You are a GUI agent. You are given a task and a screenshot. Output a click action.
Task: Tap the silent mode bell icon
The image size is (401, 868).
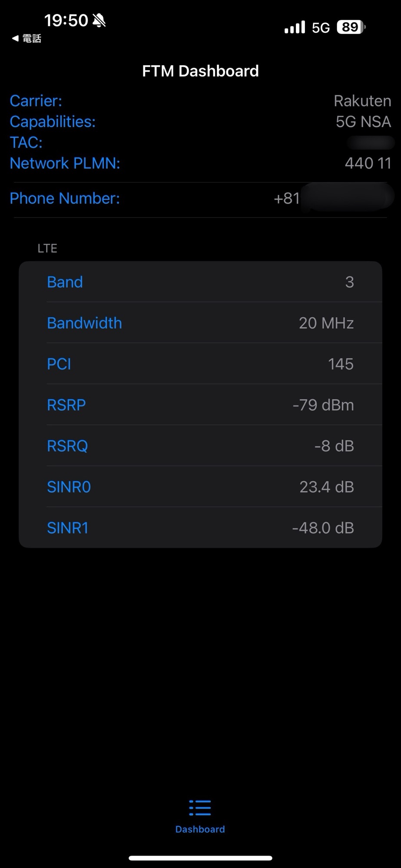99,20
